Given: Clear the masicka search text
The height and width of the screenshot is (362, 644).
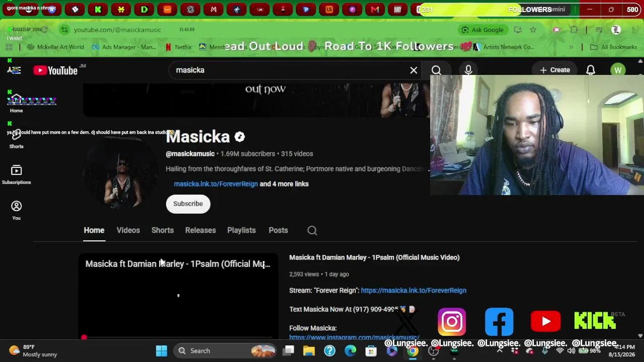Looking at the screenshot, I should 414,70.
